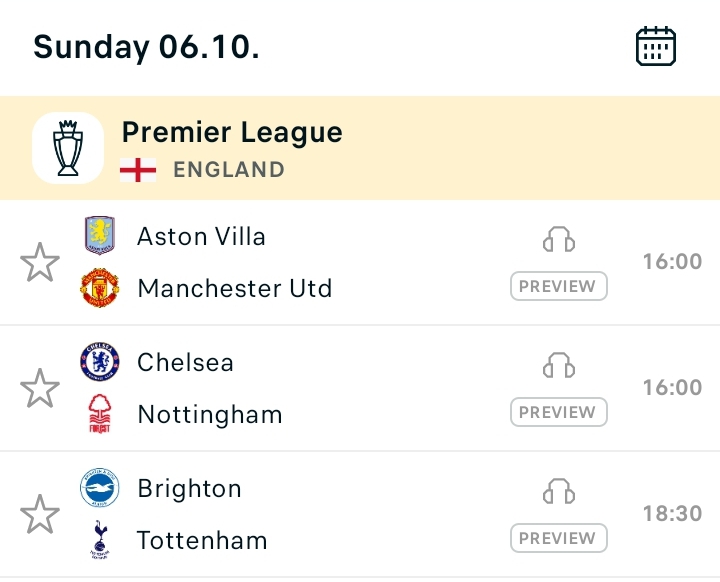Click the Tottenham club crest
720x582 pixels.
[100, 540]
